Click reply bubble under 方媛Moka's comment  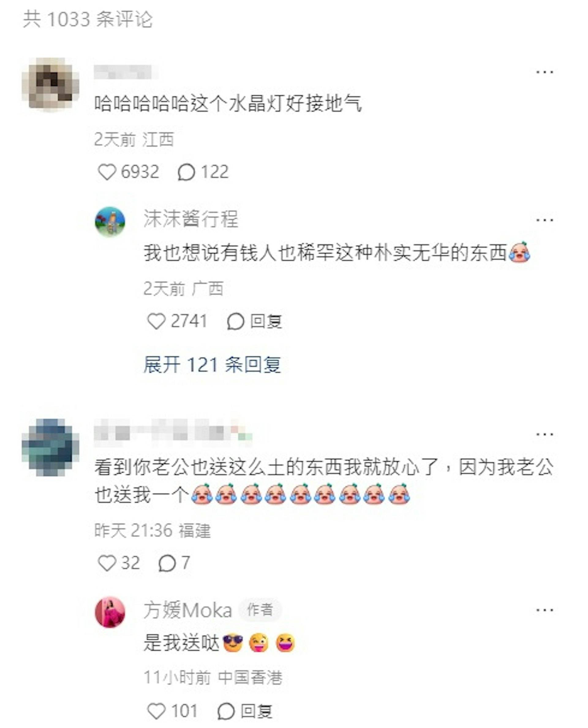(226, 711)
